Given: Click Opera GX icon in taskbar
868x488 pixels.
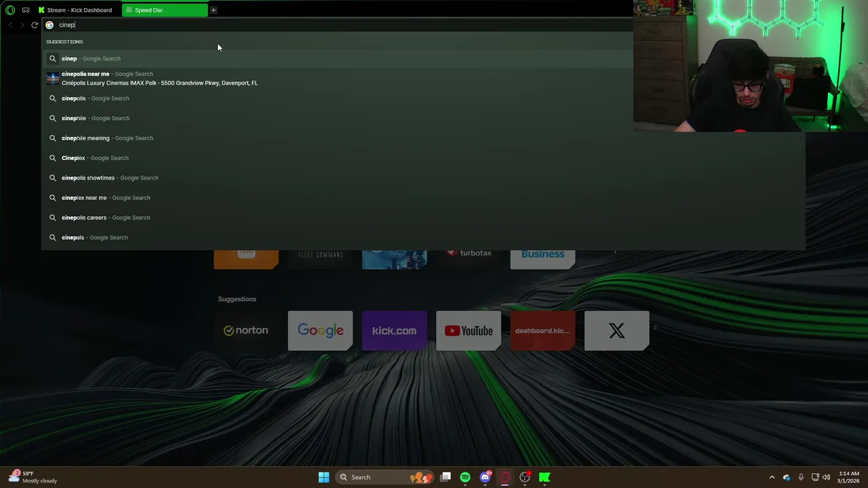Looking at the screenshot, I should pyautogui.click(x=505, y=477).
